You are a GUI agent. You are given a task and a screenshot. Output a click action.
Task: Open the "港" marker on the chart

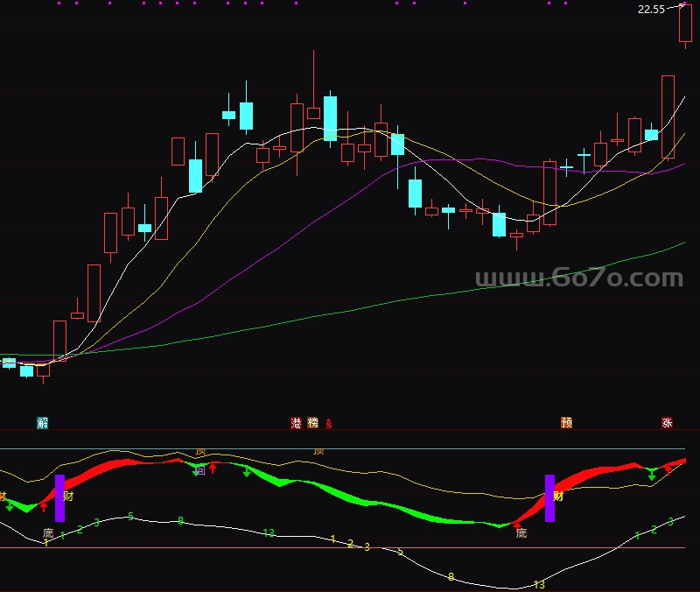[296, 423]
